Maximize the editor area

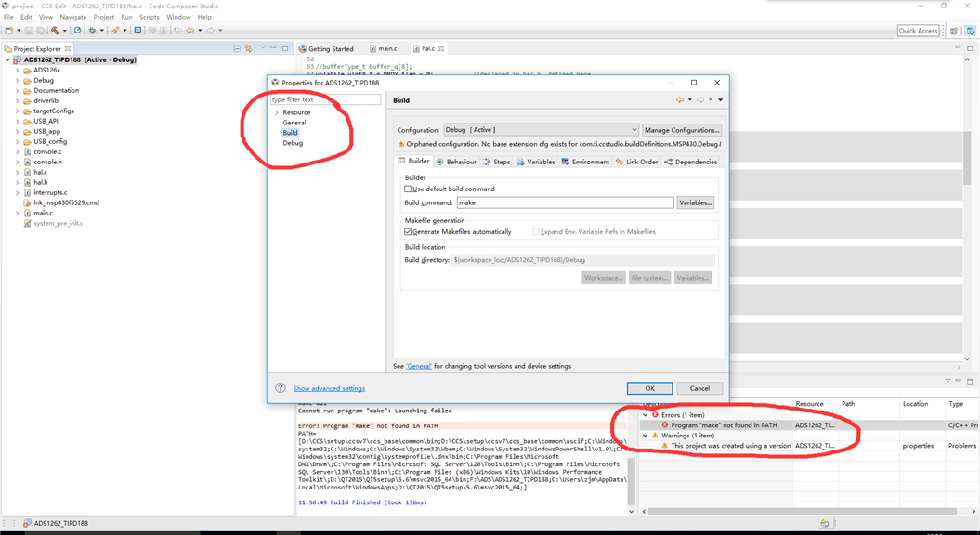pos(970,47)
